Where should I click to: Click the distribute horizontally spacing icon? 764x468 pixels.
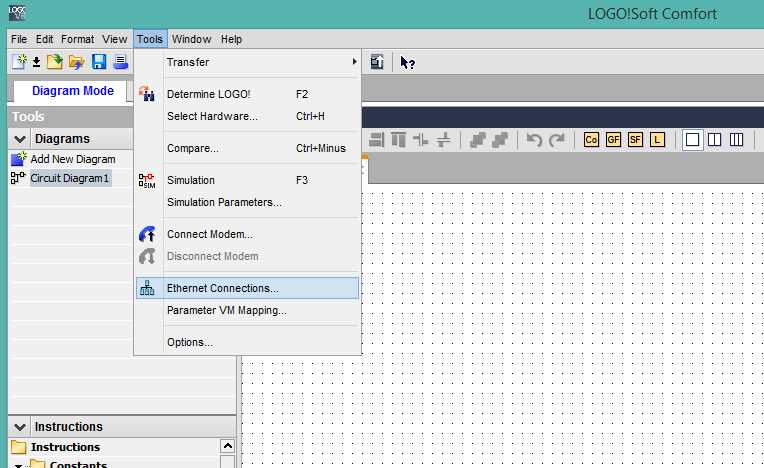(420, 140)
